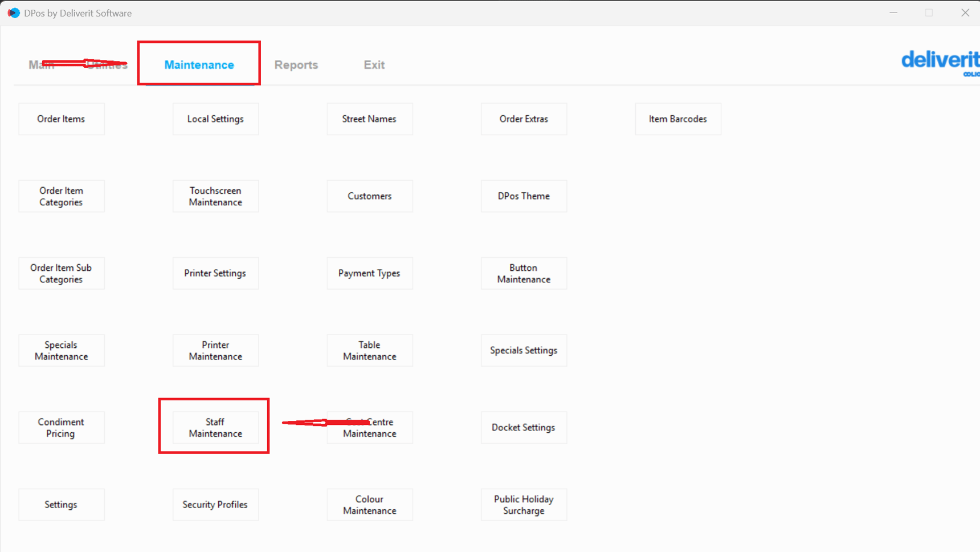Click the deliverit logo

(x=940, y=62)
